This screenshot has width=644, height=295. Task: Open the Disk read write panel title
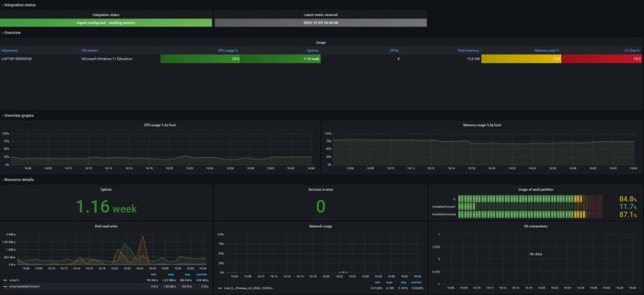coord(106,226)
